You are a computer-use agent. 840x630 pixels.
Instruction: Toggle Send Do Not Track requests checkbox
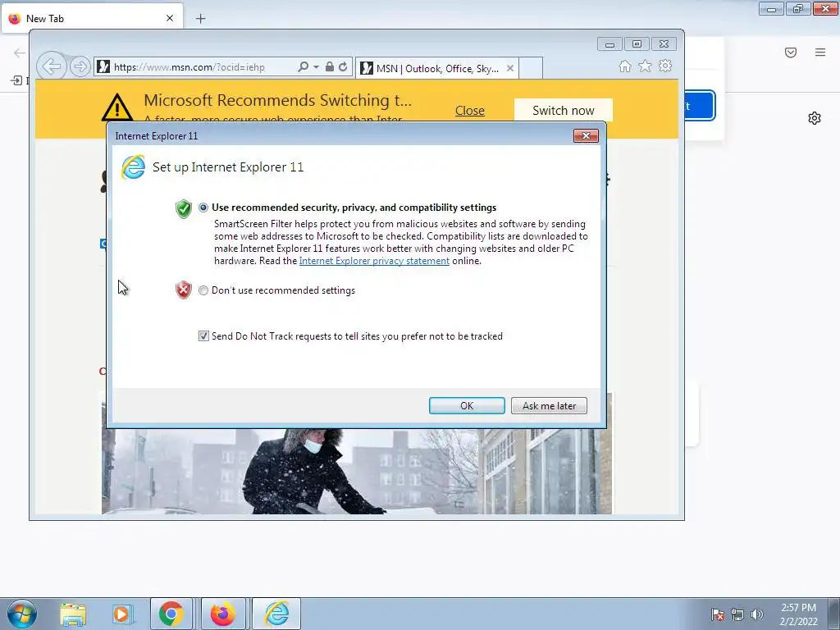click(203, 336)
